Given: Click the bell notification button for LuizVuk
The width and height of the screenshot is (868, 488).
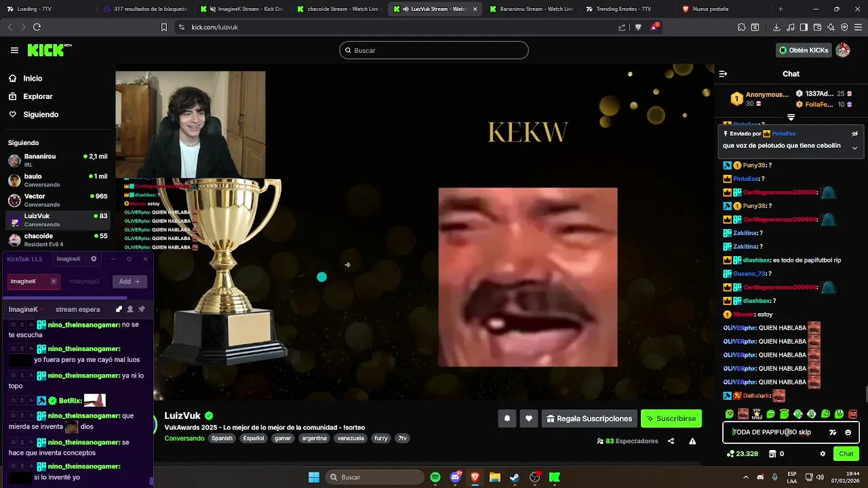Looking at the screenshot, I should (x=507, y=419).
